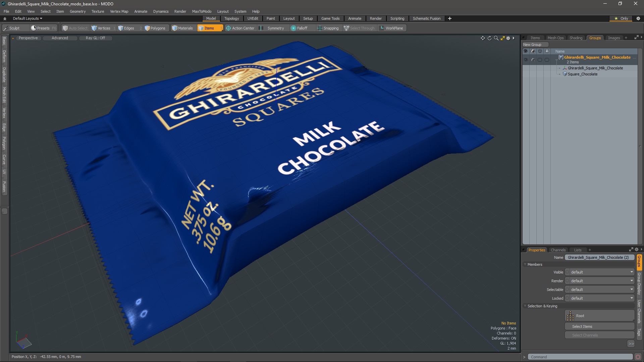This screenshot has height=362, width=644.
Task: Open the Texture menu
Action: tap(98, 11)
